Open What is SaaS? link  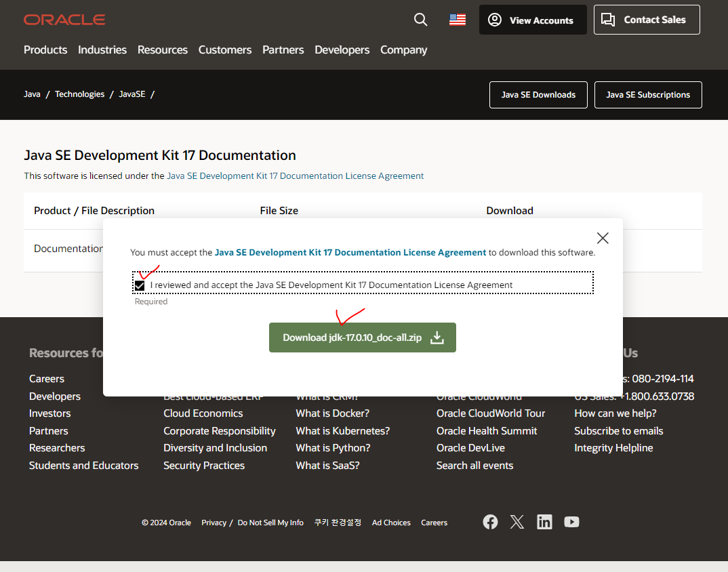point(327,466)
